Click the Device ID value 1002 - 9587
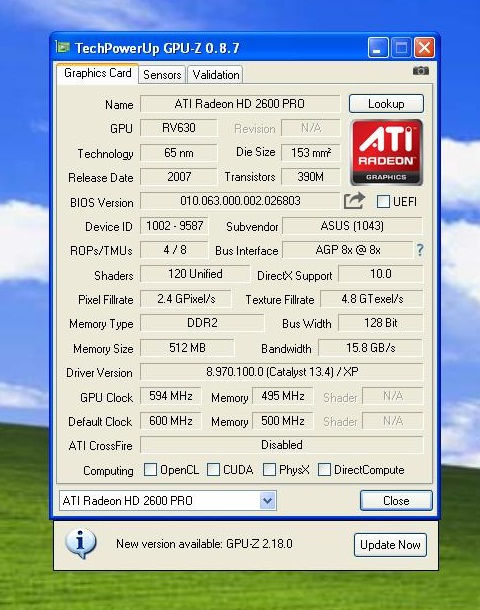 (174, 226)
